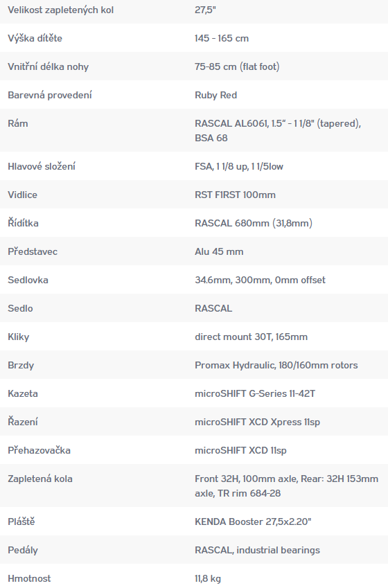Click the "Hlavové složení" label
The image size is (388, 588).
pyautogui.click(x=42, y=166)
